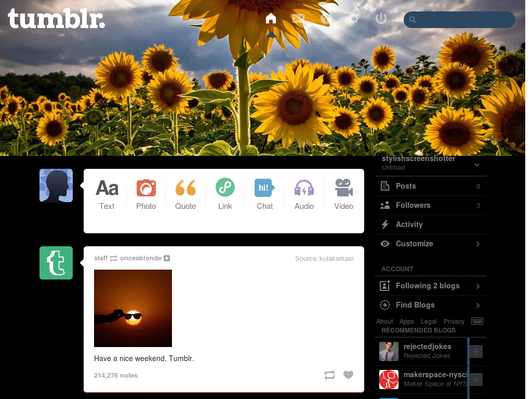Viewport: 532px width, 399px height.
Task: Follow onceablonde with the plus icon
Action: pyautogui.click(x=167, y=258)
